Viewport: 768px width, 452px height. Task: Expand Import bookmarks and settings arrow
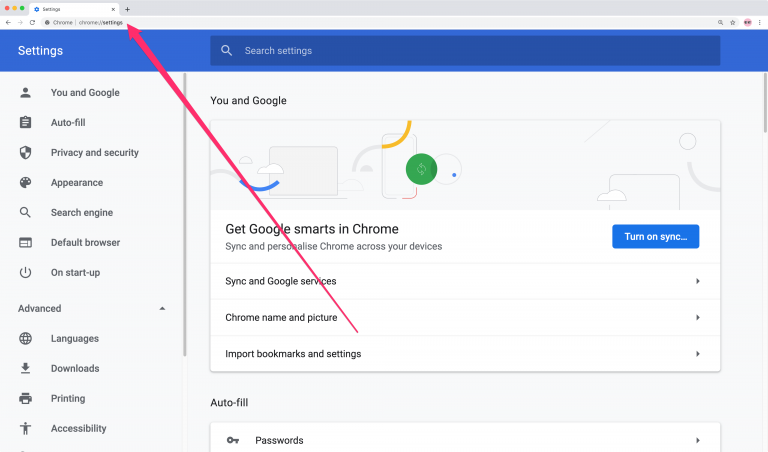[x=697, y=354]
